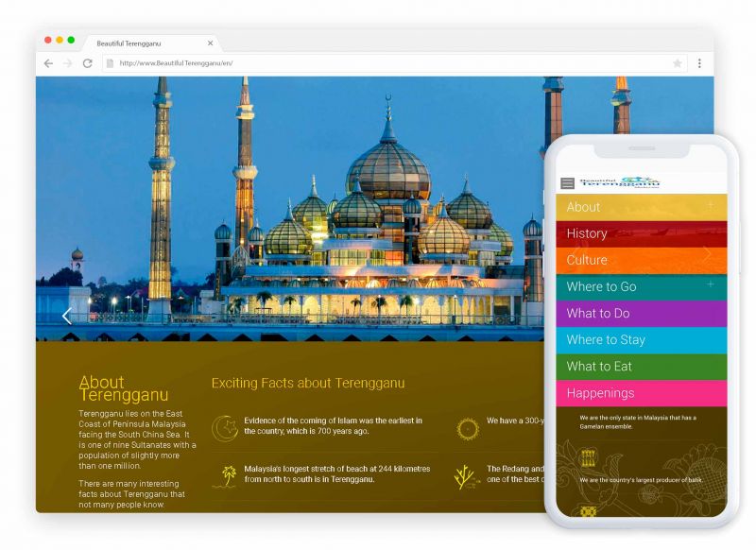Select the History menu item
The image size is (756, 550).
[x=587, y=233]
